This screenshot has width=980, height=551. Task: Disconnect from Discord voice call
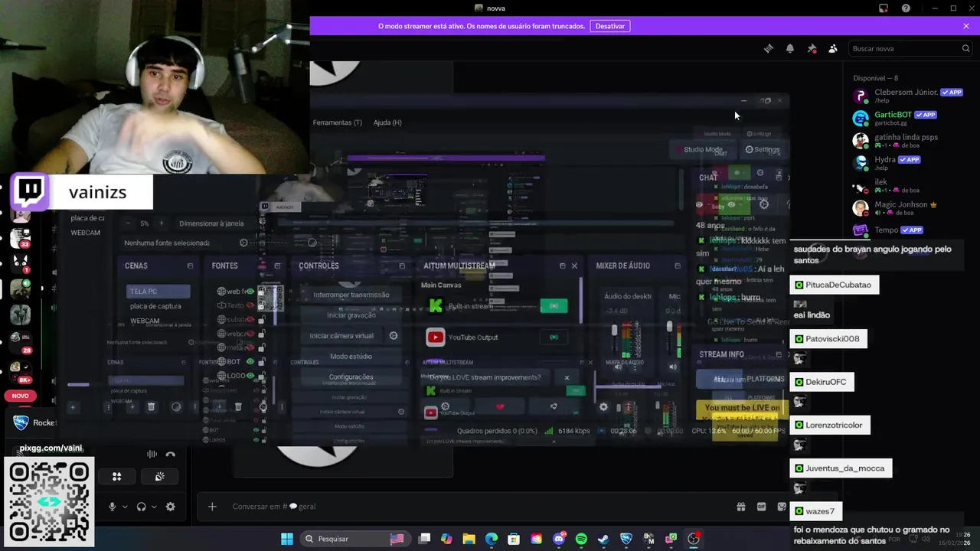[170, 455]
